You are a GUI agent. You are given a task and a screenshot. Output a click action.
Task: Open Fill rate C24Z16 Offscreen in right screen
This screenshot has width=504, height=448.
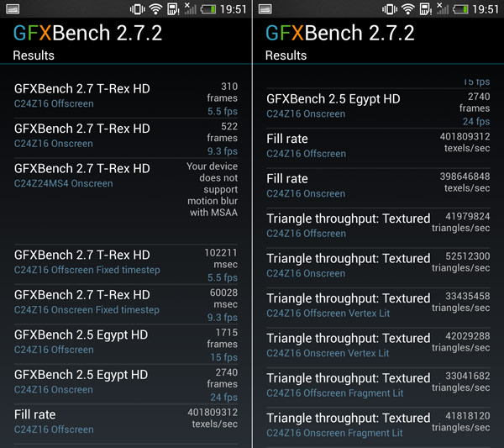pyautogui.click(x=378, y=148)
